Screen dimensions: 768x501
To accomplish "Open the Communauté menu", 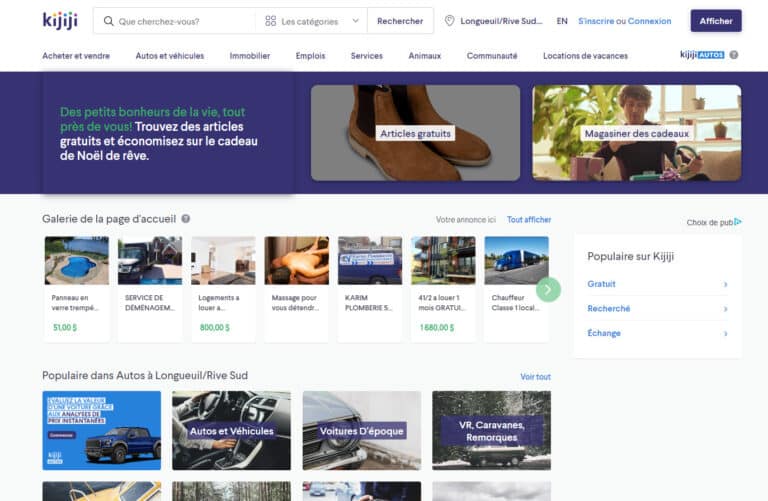I will tap(492, 56).
